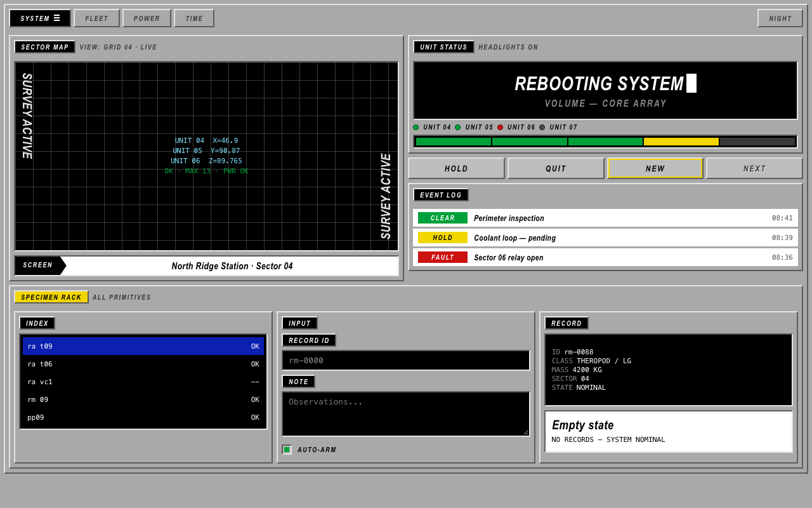Click the yellow segment of the progress bar
Screen dimensions: 812x508
(x=681, y=142)
